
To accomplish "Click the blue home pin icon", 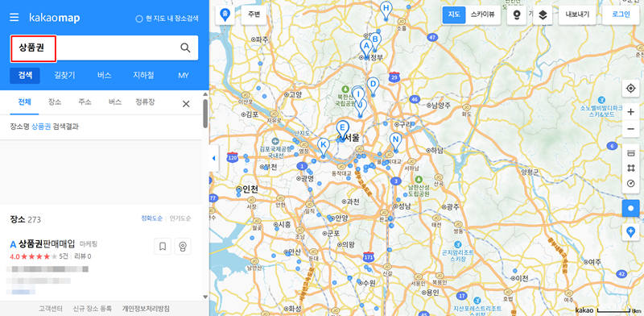I will pos(225,15).
